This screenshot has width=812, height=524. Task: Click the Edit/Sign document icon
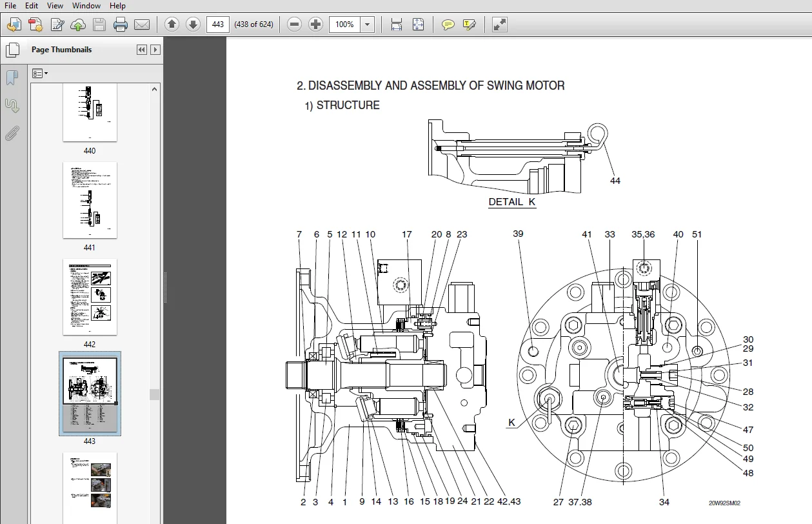[x=57, y=25]
